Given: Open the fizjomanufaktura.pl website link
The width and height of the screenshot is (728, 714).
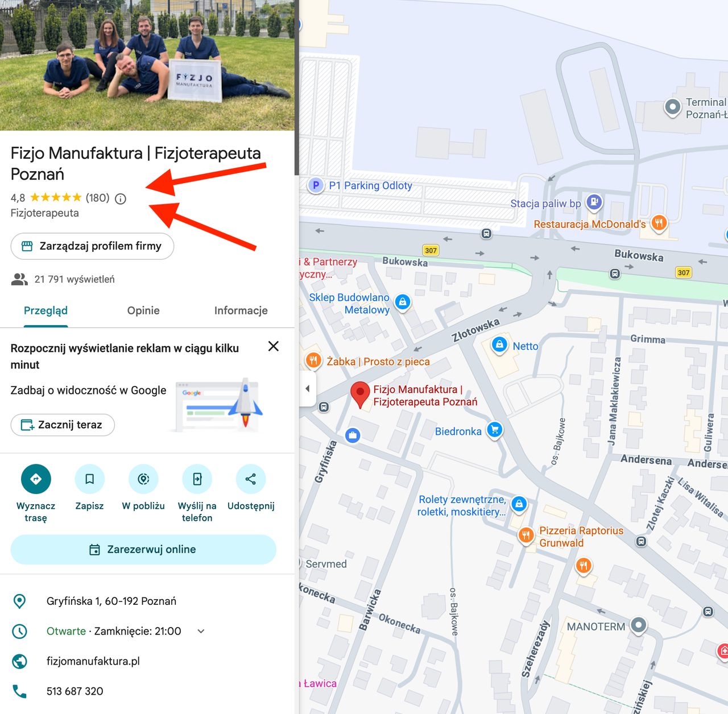Looking at the screenshot, I should (93, 661).
